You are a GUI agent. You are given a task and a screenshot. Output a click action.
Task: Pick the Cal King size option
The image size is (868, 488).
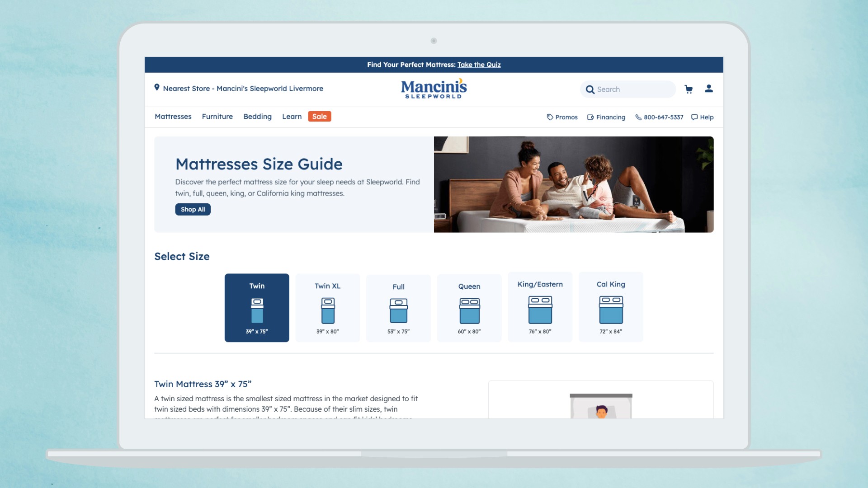pos(611,307)
